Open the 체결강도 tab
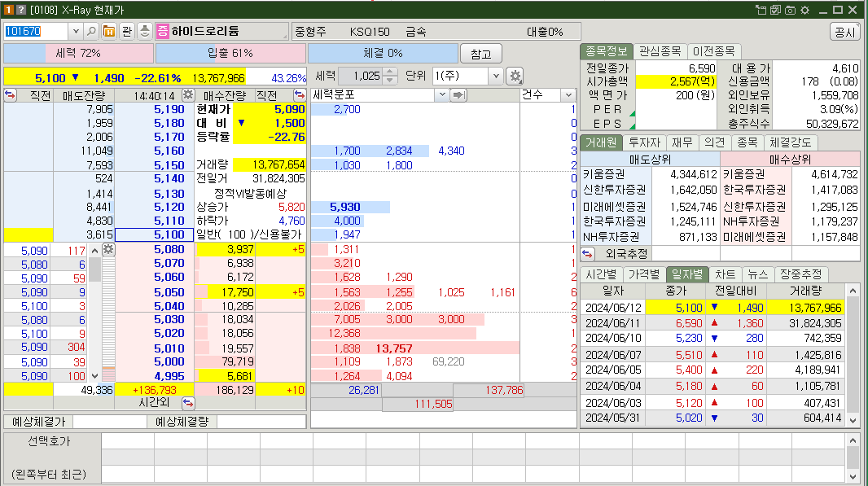The width and height of the screenshot is (868, 486). click(x=791, y=142)
